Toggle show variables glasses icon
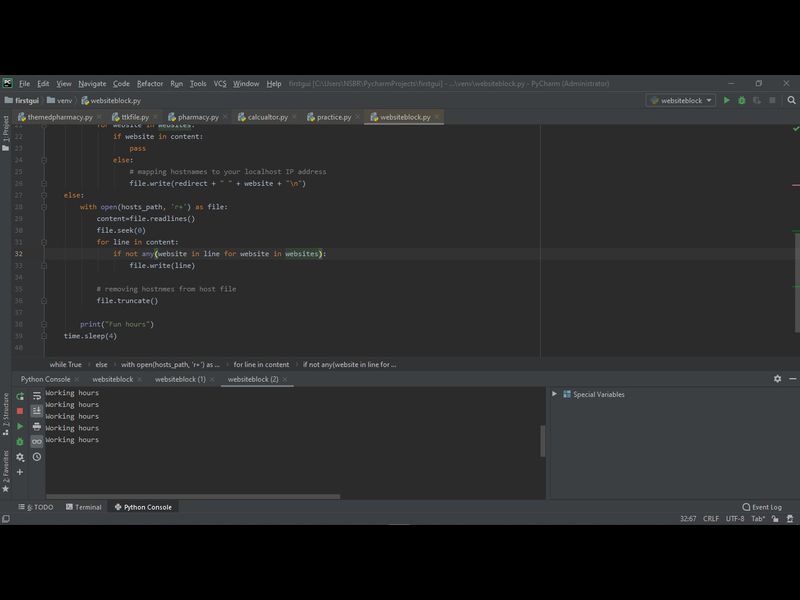Image resolution: width=800 pixels, height=600 pixels. 37,441
